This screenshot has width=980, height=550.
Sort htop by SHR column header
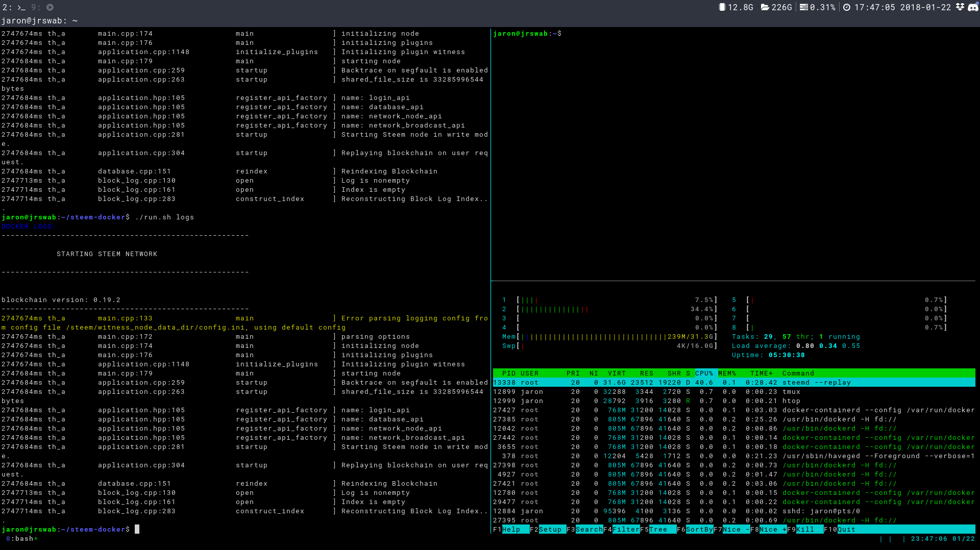(x=674, y=373)
